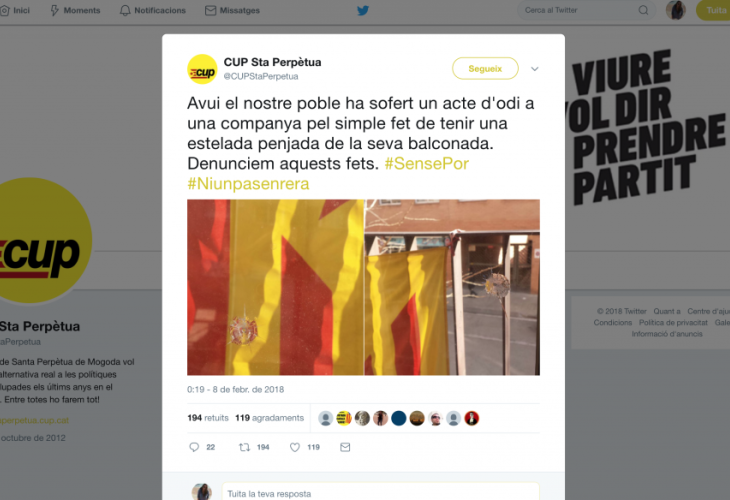Follow account with Segueix button
Viewport: 730px width, 500px height.
coord(485,69)
